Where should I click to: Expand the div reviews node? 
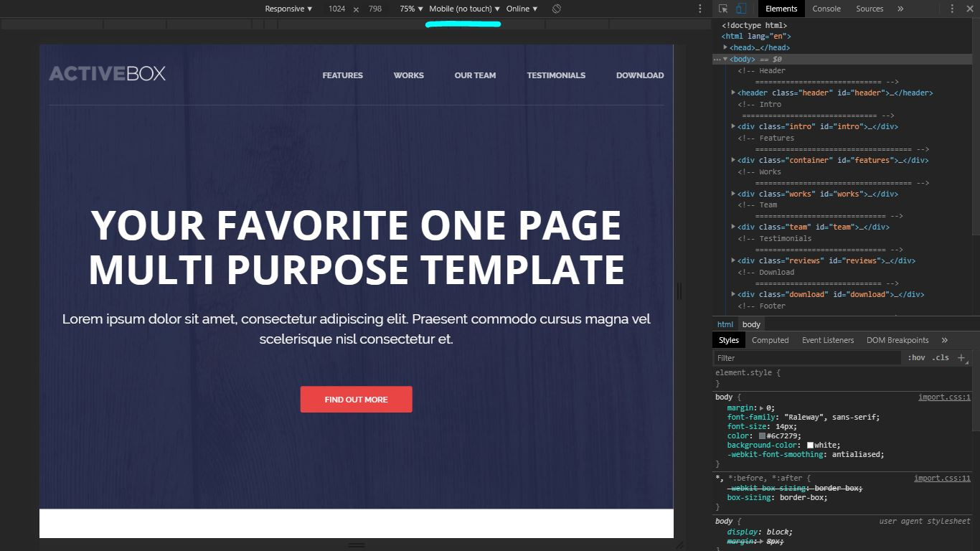[733, 260]
